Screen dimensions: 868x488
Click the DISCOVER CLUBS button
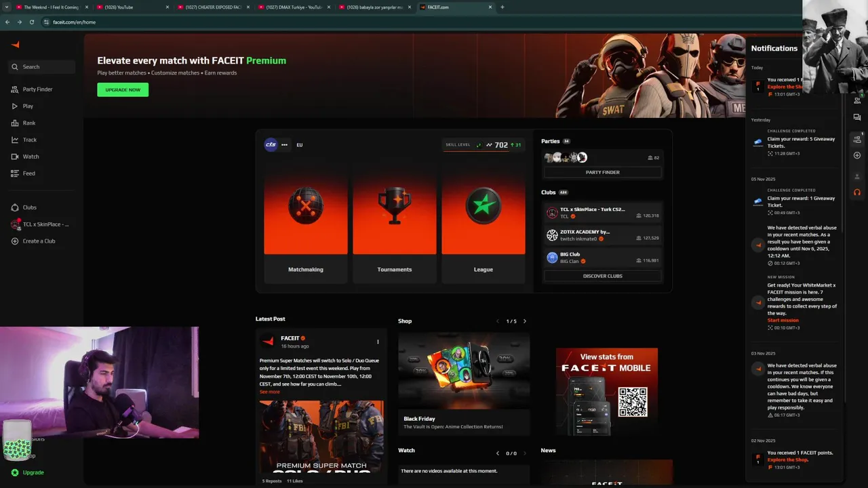(x=602, y=276)
